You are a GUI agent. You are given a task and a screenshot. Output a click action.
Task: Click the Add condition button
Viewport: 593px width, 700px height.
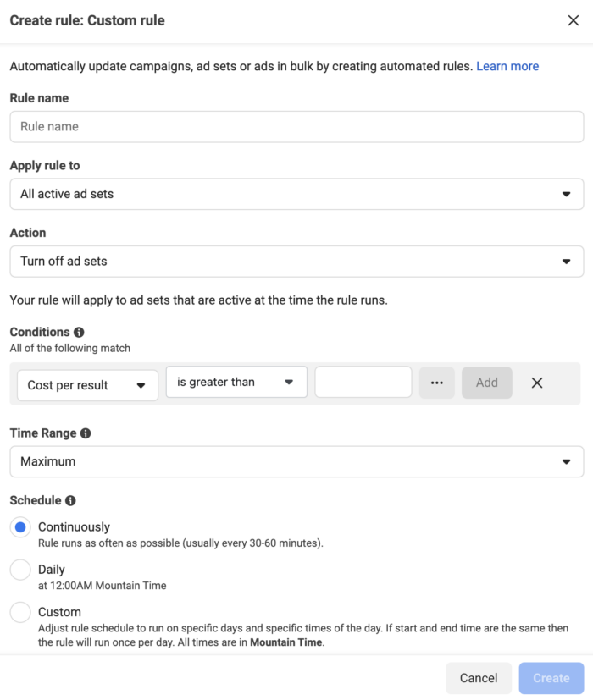(x=487, y=383)
